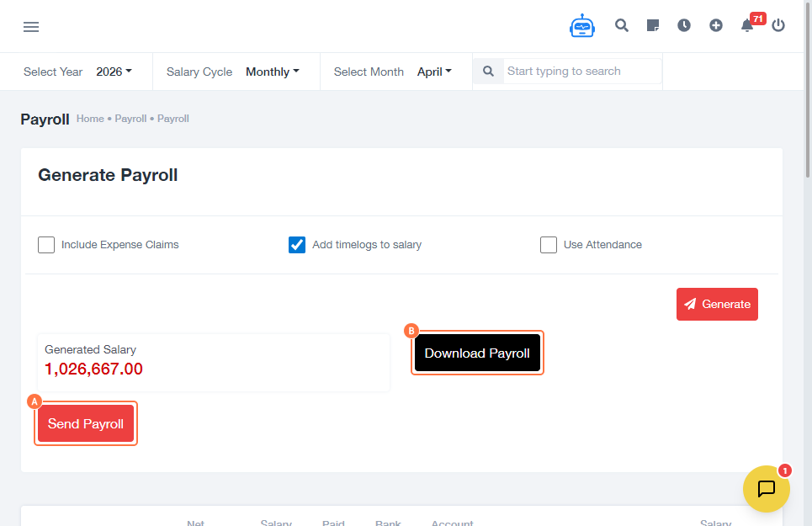Open the AI robot assistant icon
This screenshot has width=812, height=526.
[582, 26]
